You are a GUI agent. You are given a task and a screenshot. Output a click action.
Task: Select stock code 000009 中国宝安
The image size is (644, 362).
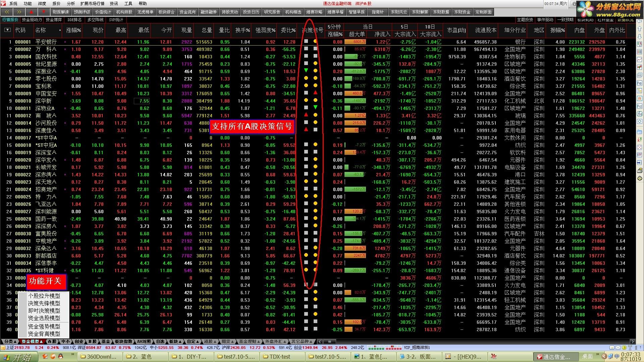click(x=23, y=94)
